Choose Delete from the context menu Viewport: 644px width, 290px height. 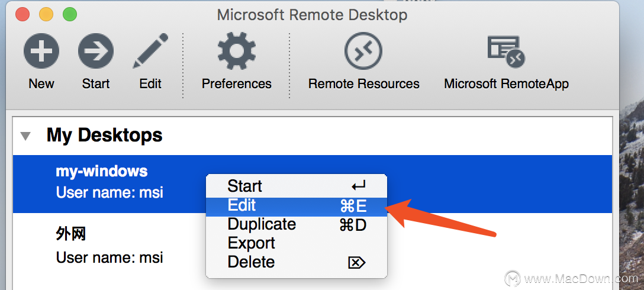[296, 262]
